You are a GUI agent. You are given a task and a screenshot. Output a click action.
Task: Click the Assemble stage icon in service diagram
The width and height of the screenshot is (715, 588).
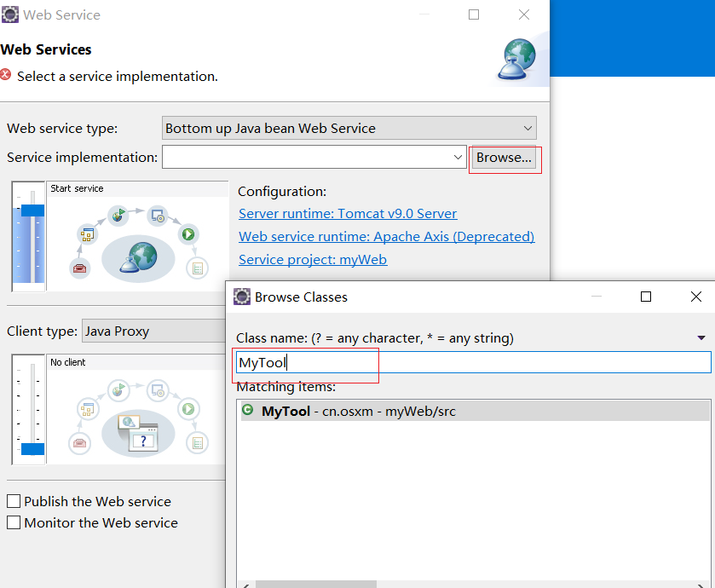click(87, 234)
